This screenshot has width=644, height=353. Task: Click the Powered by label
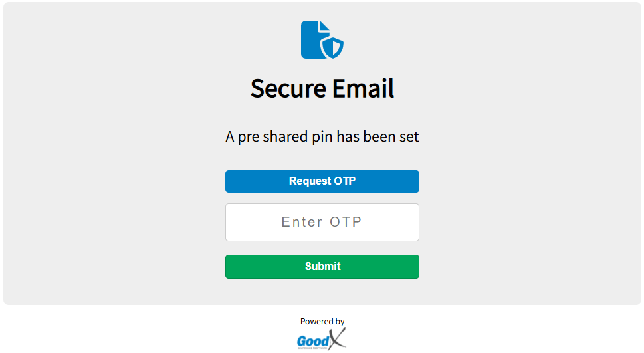pos(322,322)
